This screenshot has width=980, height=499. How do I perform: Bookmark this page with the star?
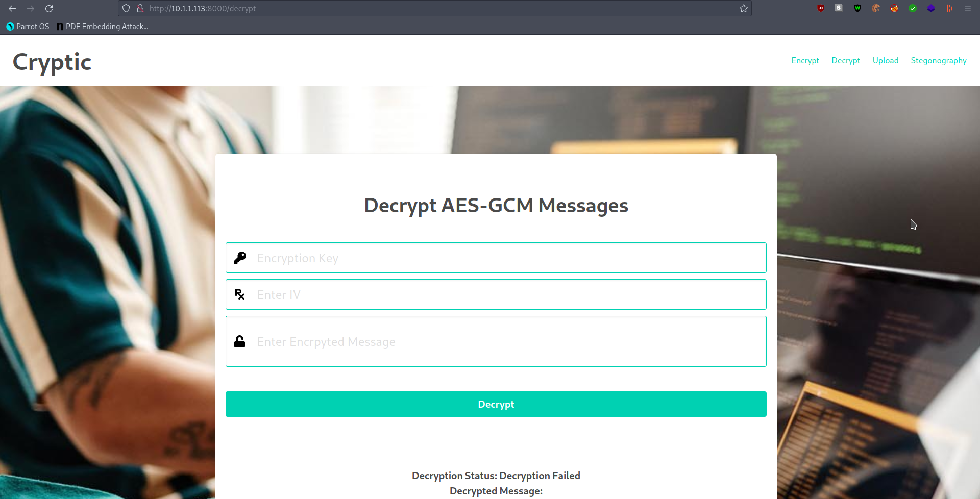(x=744, y=9)
